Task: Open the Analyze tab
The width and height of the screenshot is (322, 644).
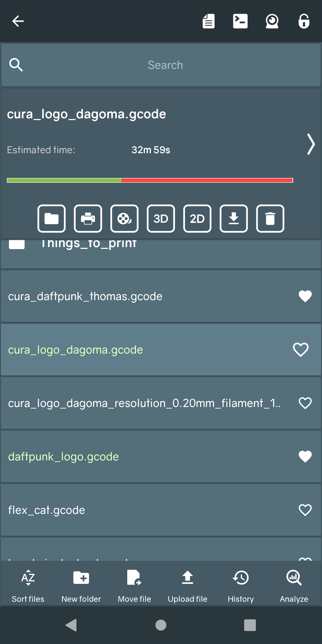Action: point(294,585)
